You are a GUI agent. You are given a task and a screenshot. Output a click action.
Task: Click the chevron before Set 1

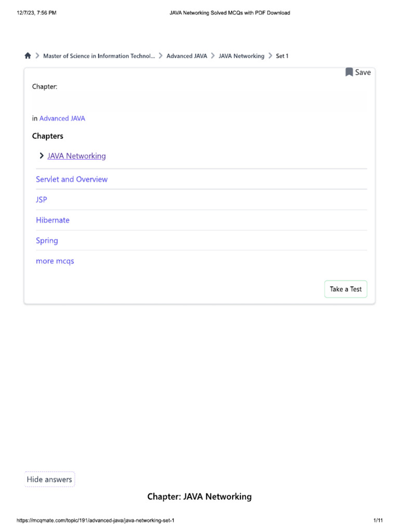point(270,56)
